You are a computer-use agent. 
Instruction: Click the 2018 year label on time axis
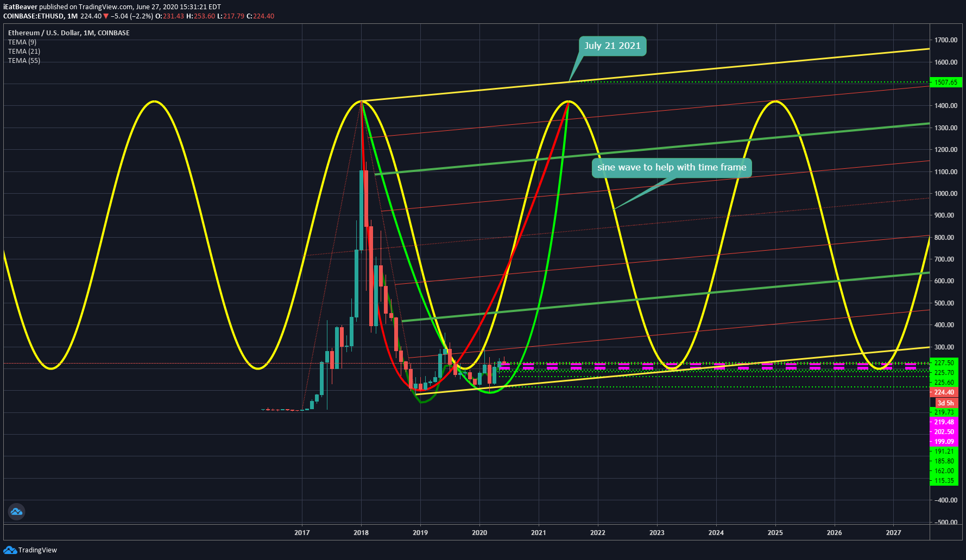[x=361, y=532]
